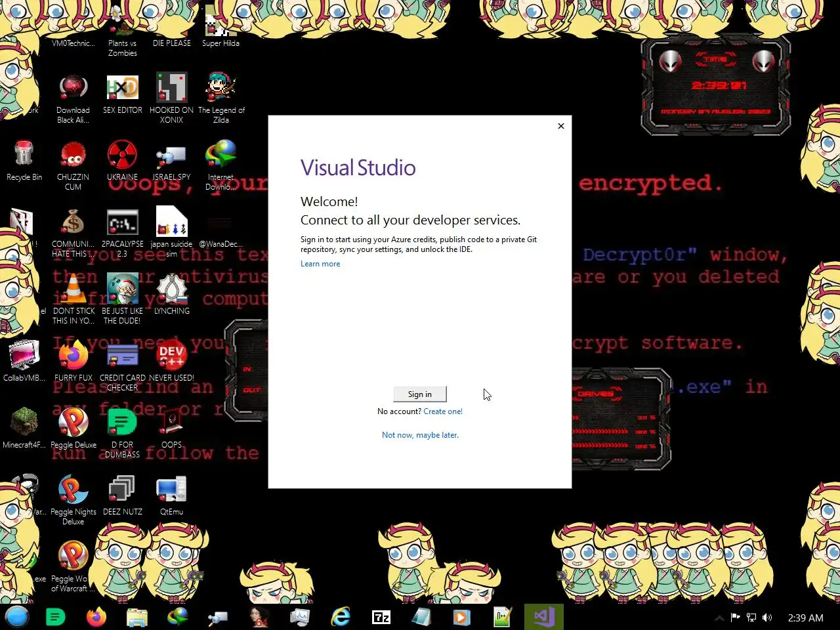Viewport: 840px width, 630px height.
Task: Open the Start menu orb
Action: [x=17, y=617]
